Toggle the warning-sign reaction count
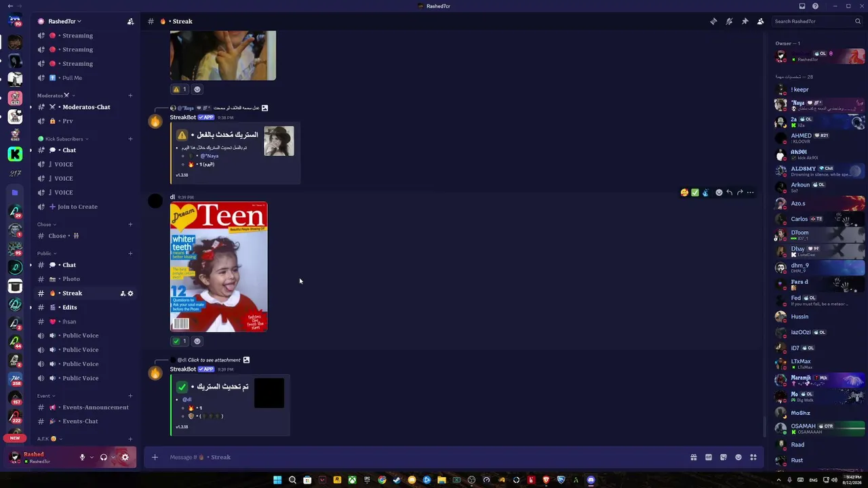This screenshot has height=488, width=868. pyautogui.click(x=180, y=89)
